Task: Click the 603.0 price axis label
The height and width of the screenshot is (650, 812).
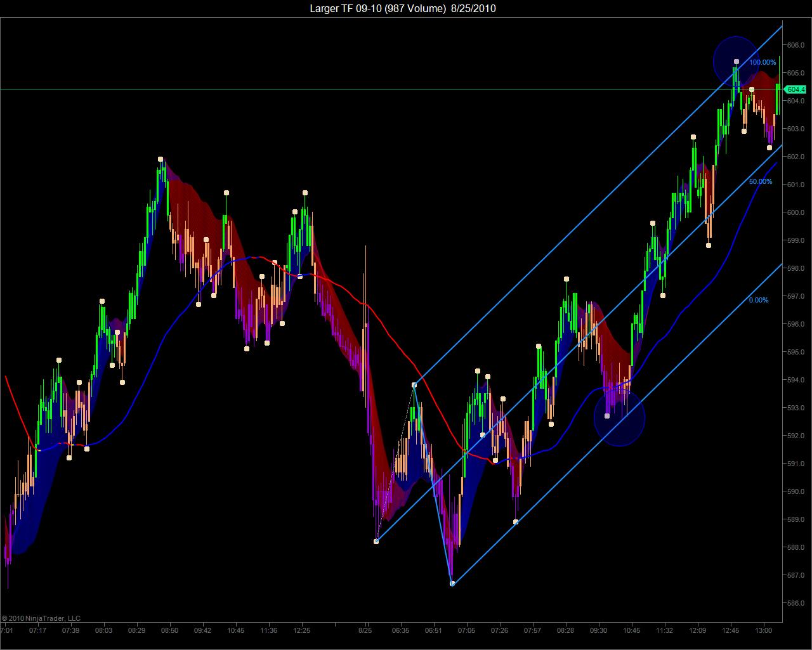Action: [x=796, y=129]
